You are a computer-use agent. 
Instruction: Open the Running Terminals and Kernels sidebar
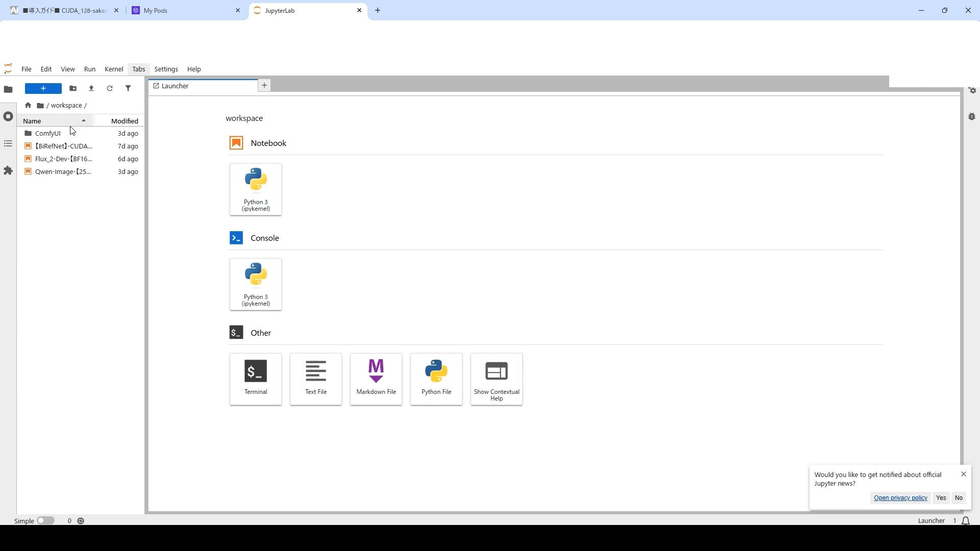(8, 117)
